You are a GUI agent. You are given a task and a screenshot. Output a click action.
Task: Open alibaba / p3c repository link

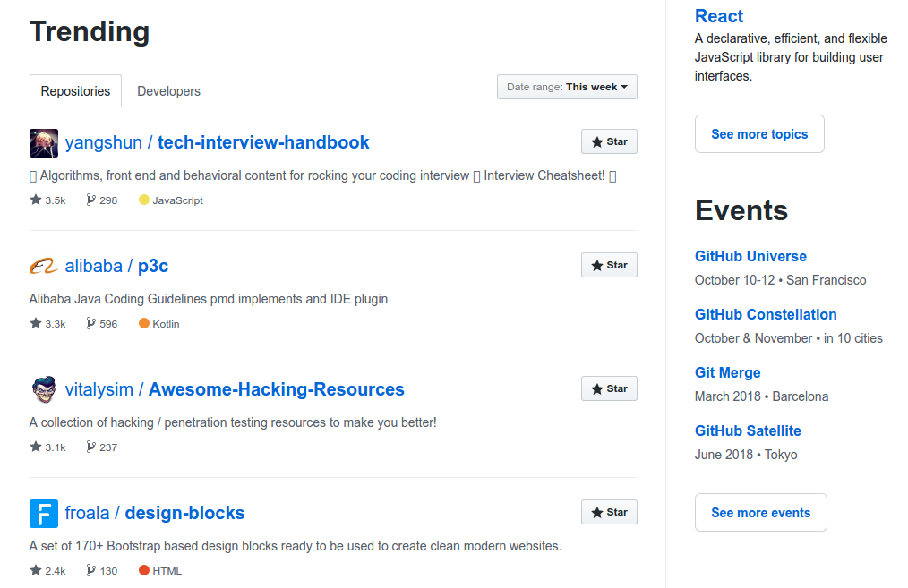116,266
